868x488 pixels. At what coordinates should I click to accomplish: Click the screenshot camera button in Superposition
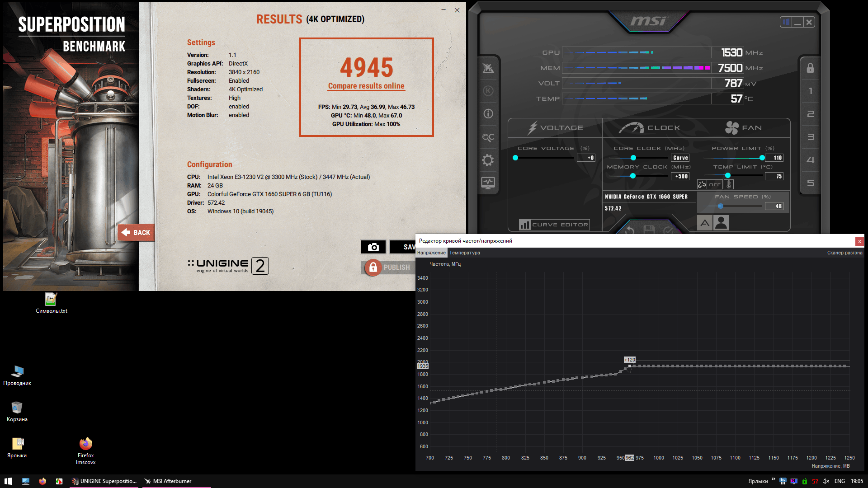[x=373, y=247]
